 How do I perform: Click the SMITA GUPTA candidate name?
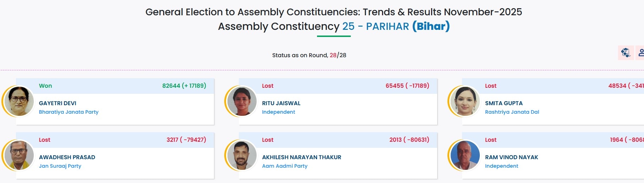click(x=504, y=103)
